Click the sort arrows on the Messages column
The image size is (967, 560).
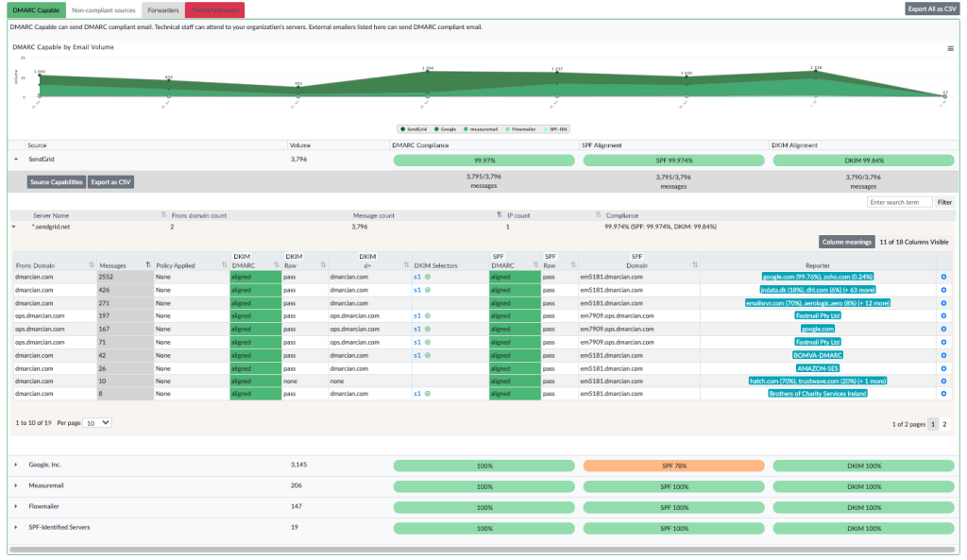coord(148,265)
